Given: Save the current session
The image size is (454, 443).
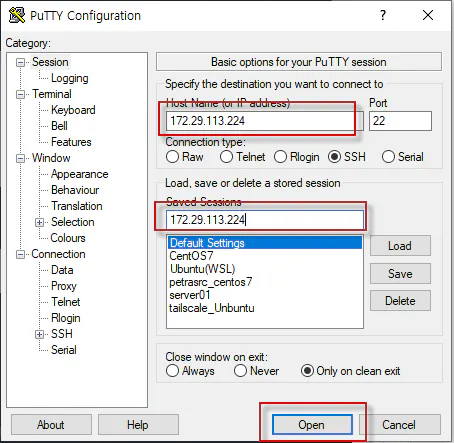Looking at the screenshot, I should pyautogui.click(x=400, y=274).
